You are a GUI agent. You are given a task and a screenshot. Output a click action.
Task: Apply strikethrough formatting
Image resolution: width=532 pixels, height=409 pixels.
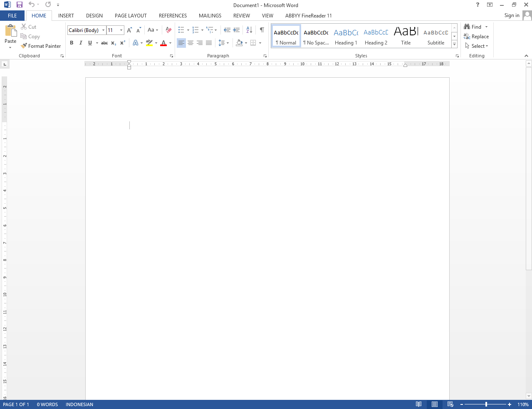(104, 43)
